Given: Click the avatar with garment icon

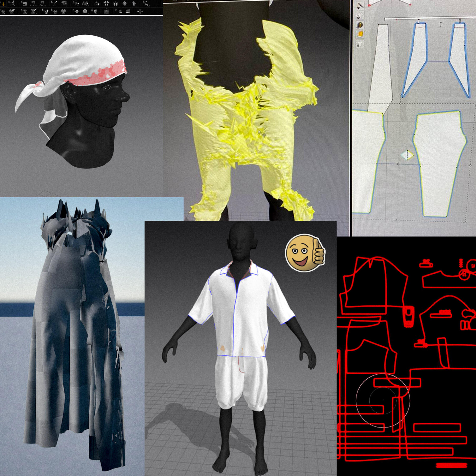Looking at the screenshot, I should coord(124,3).
